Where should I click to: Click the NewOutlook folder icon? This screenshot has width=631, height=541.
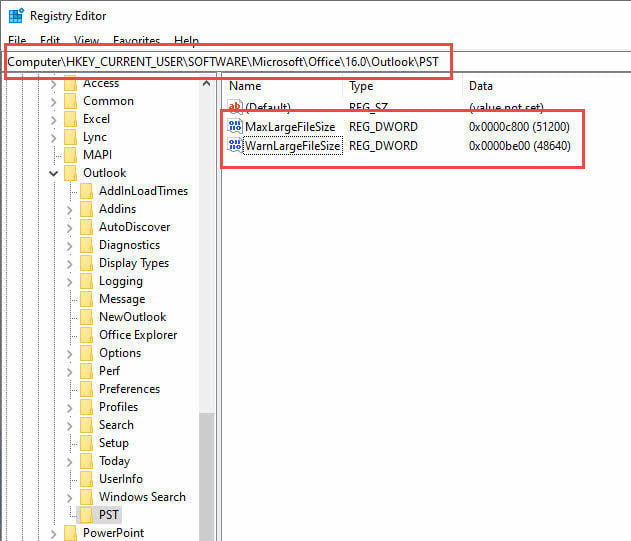pos(87,317)
